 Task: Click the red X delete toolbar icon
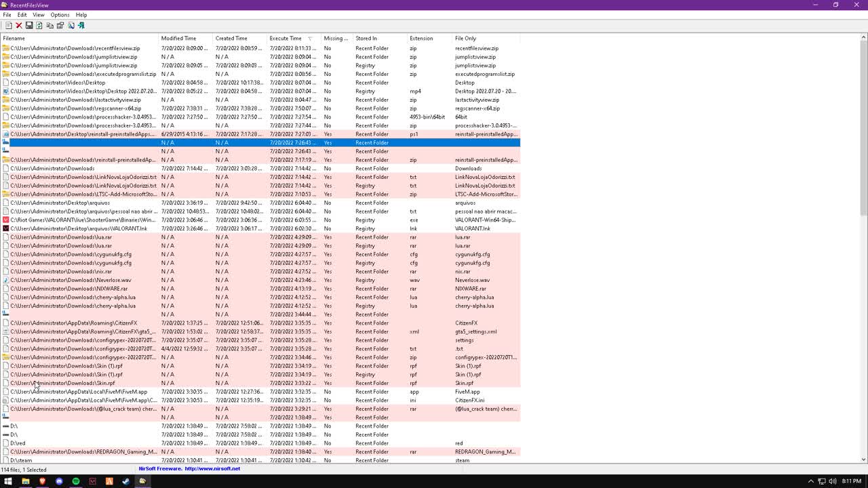19,26
